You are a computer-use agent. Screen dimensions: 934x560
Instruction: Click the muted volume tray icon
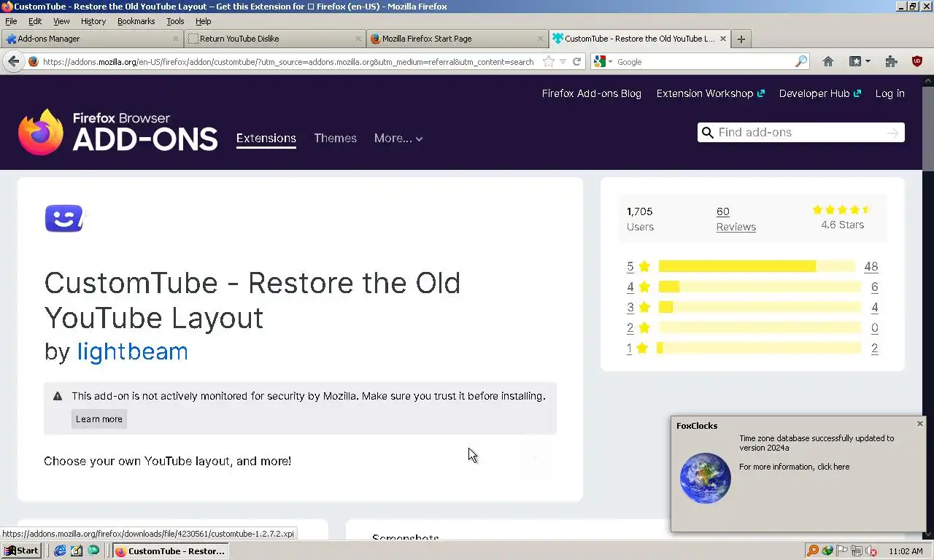[871, 551]
